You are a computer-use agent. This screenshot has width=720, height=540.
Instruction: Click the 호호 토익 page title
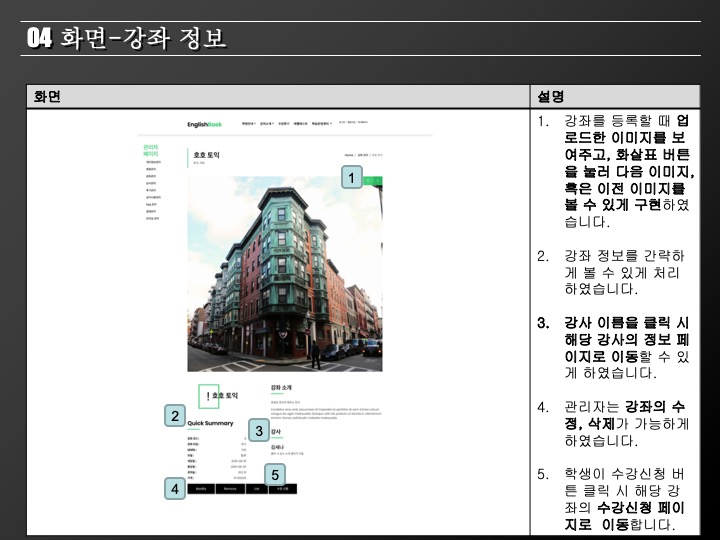tap(207, 155)
